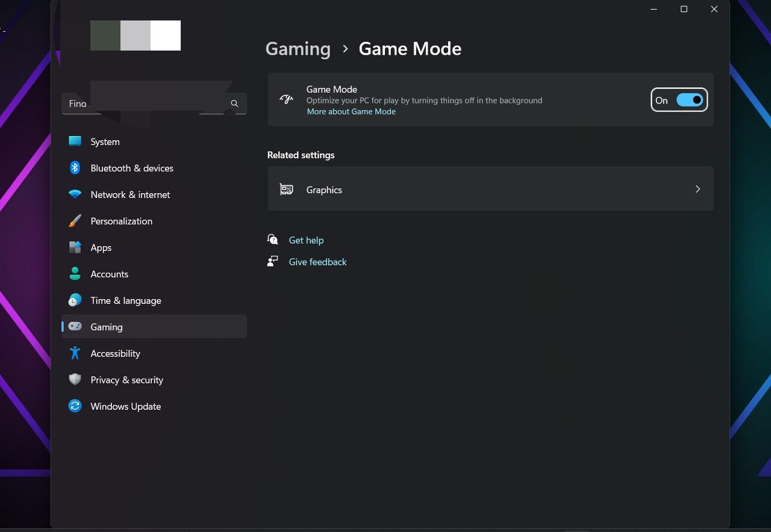This screenshot has height=532, width=771.
Task: Focus the Find a setting search box
Action: (154, 104)
